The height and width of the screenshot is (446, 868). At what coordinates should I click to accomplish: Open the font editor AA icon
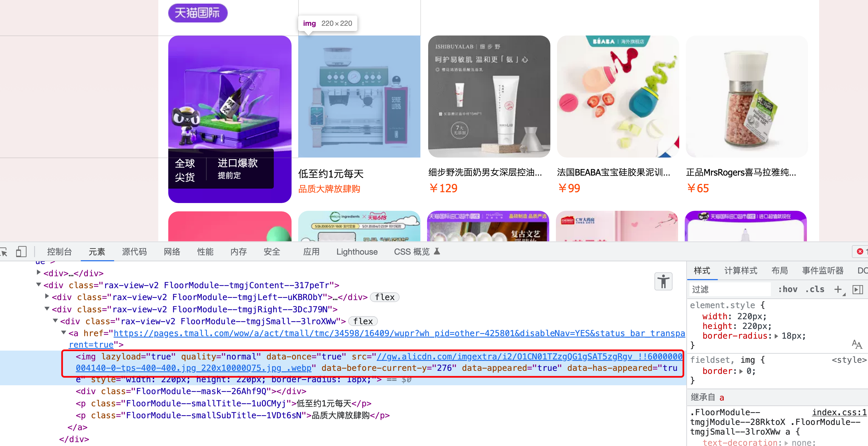pos(857,344)
